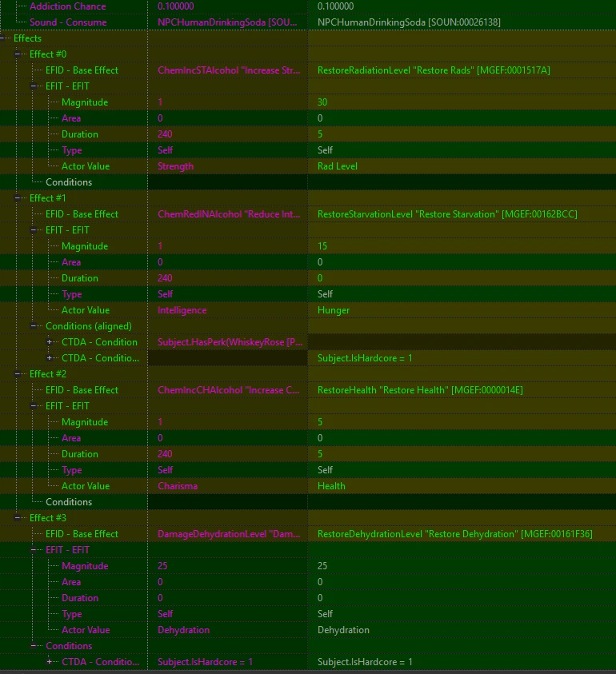Viewport: 616px width, 674px height.
Task: Click RestoreRadiationLevel "Restore Rads" value
Action: [x=434, y=70]
